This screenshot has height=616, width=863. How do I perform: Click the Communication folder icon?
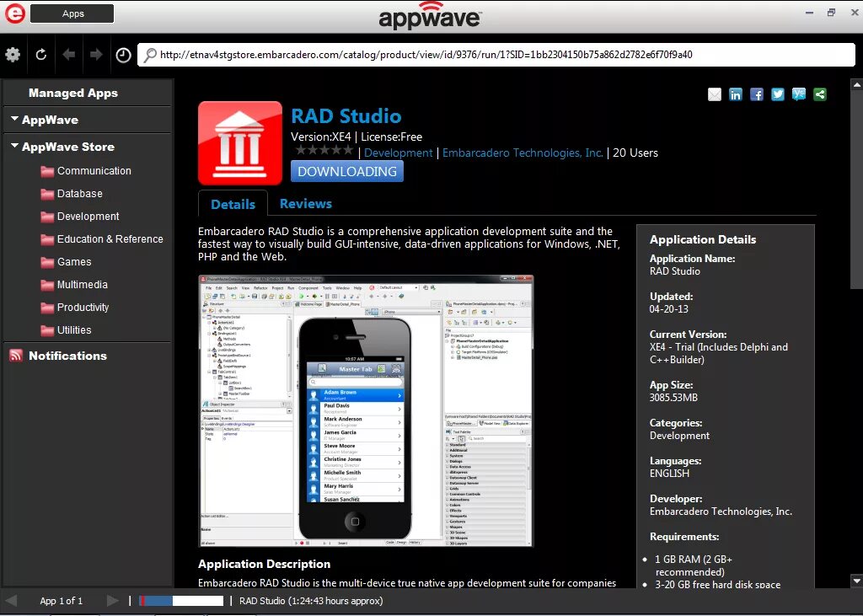[47, 171]
